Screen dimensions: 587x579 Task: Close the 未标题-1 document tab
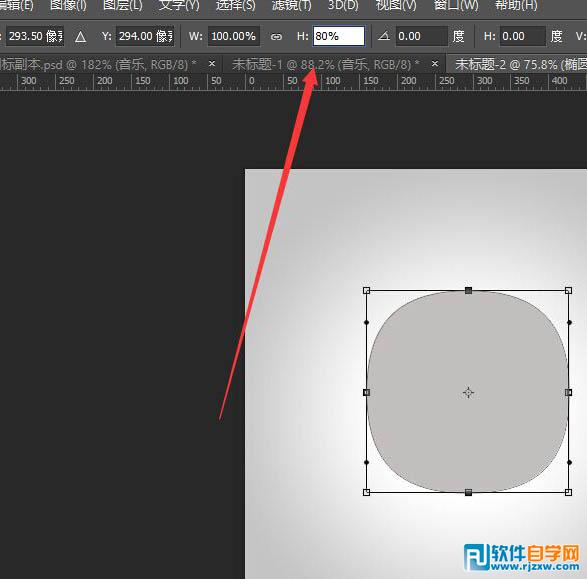click(435, 64)
